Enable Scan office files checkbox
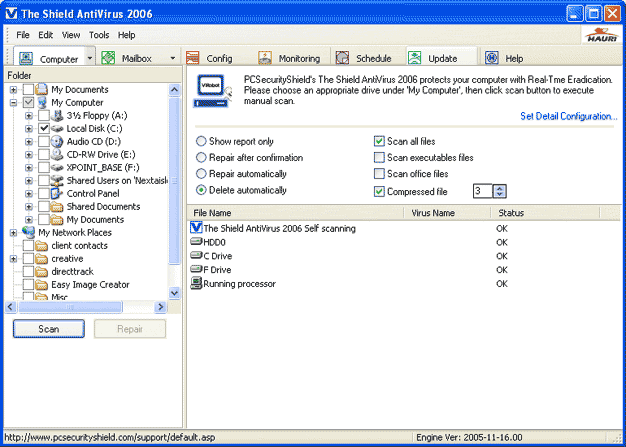The image size is (626, 447). coord(379,174)
